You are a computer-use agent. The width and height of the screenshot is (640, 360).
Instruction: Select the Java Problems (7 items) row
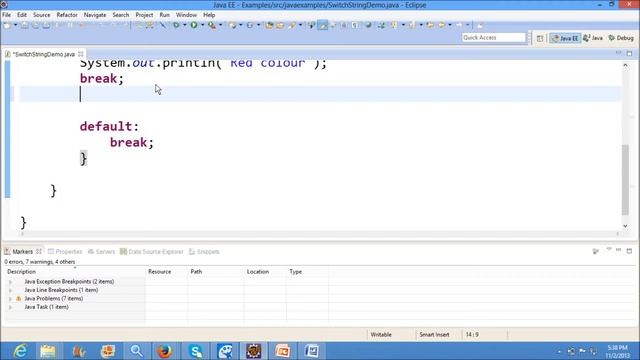(53, 298)
